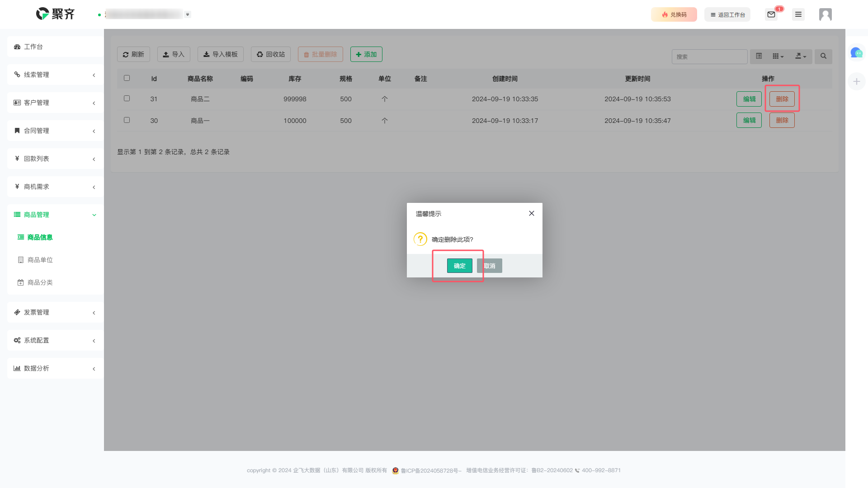Click timestamp 2024-09-19 10:35:53
Image resolution: width=868 pixels, height=488 pixels.
click(x=637, y=99)
